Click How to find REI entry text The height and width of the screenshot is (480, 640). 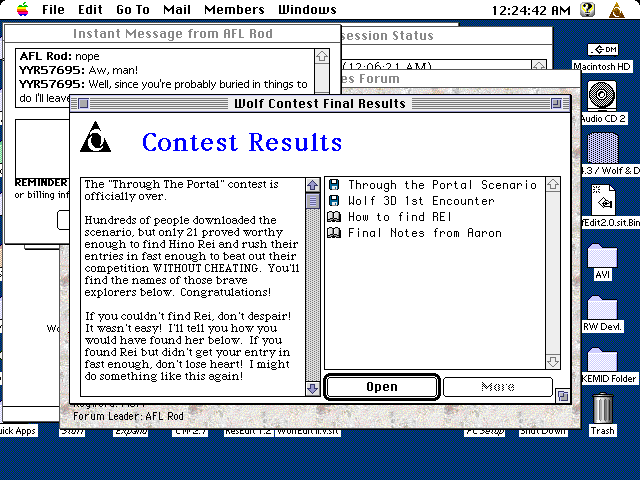(400, 217)
